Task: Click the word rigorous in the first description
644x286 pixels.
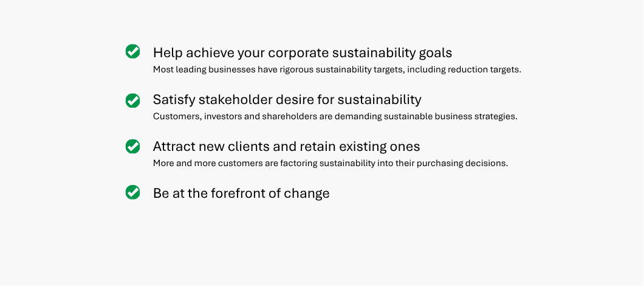Action: tap(296, 70)
